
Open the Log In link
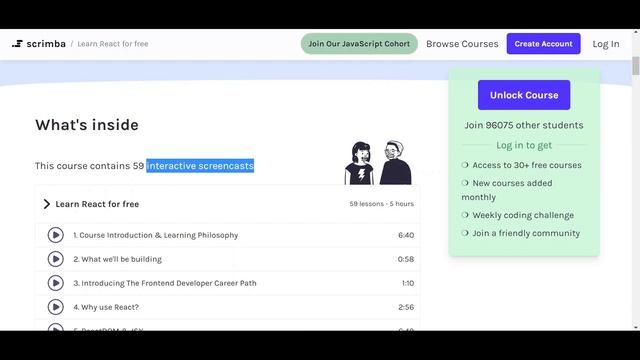pyautogui.click(x=606, y=44)
